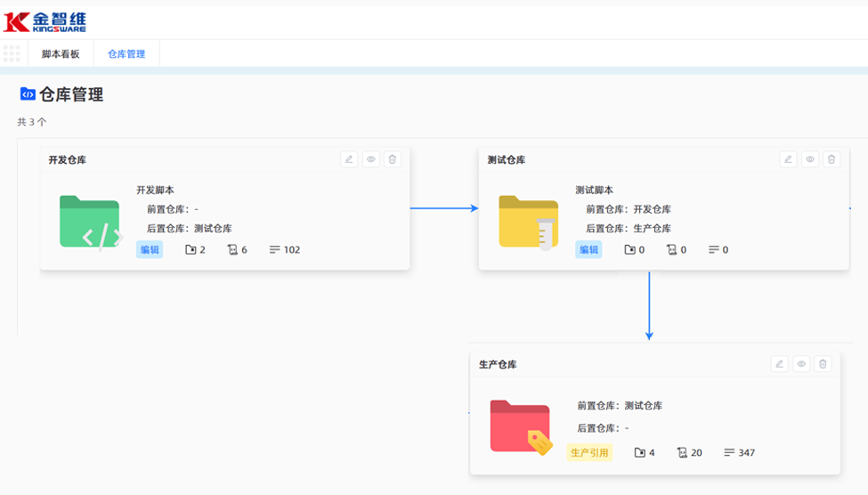This screenshot has height=495, width=868.
Task: Click 后置仓库：测试仓库 in 开发仓库 card
Action: [x=190, y=228]
